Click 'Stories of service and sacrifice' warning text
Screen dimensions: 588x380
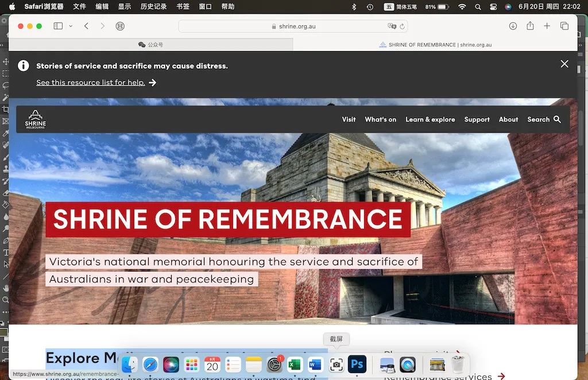pos(132,66)
